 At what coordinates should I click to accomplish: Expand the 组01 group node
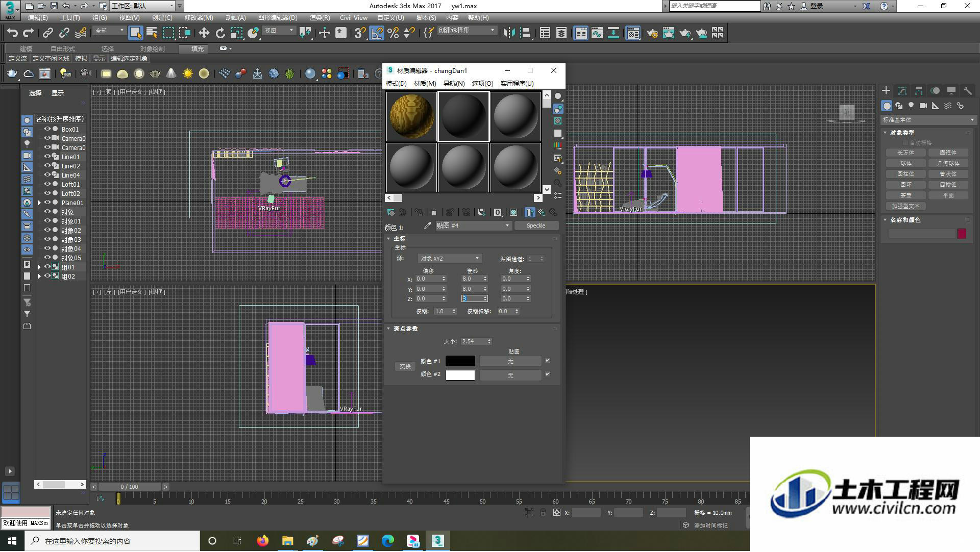(39, 267)
